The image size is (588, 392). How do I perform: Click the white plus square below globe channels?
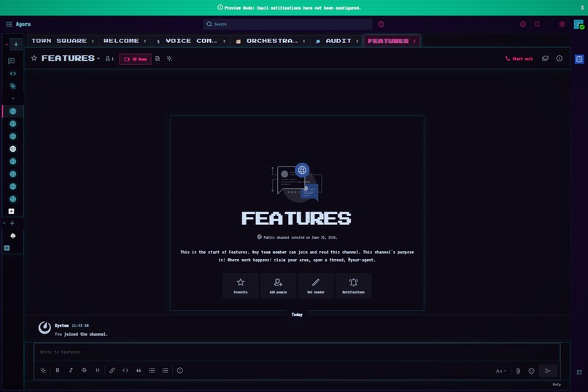coord(11,211)
